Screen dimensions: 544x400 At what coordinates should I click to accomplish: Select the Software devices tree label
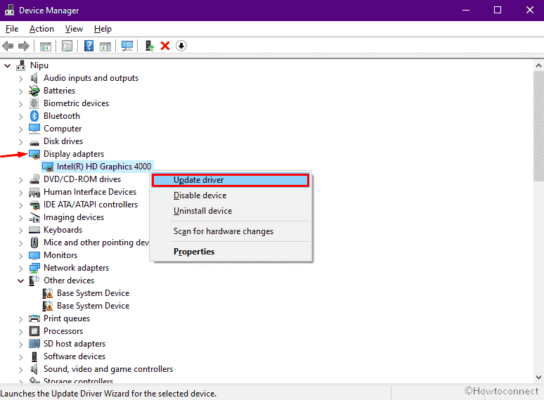74,356
